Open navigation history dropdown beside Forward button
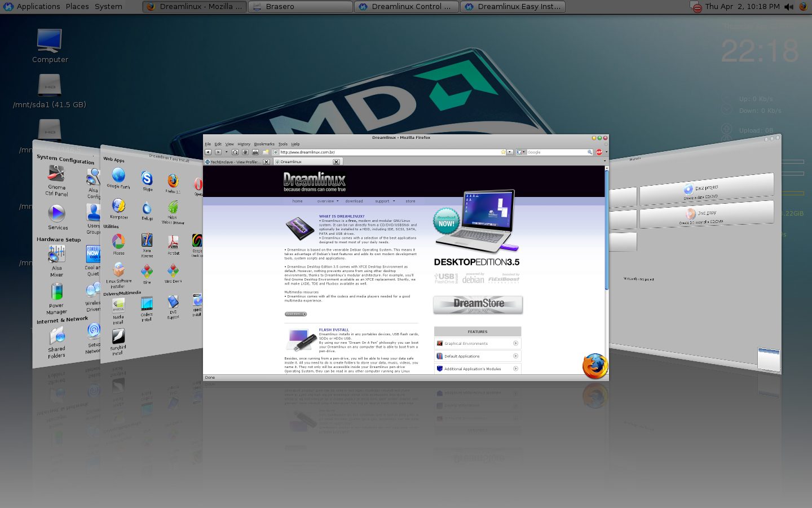The height and width of the screenshot is (508, 812). [227, 152]
